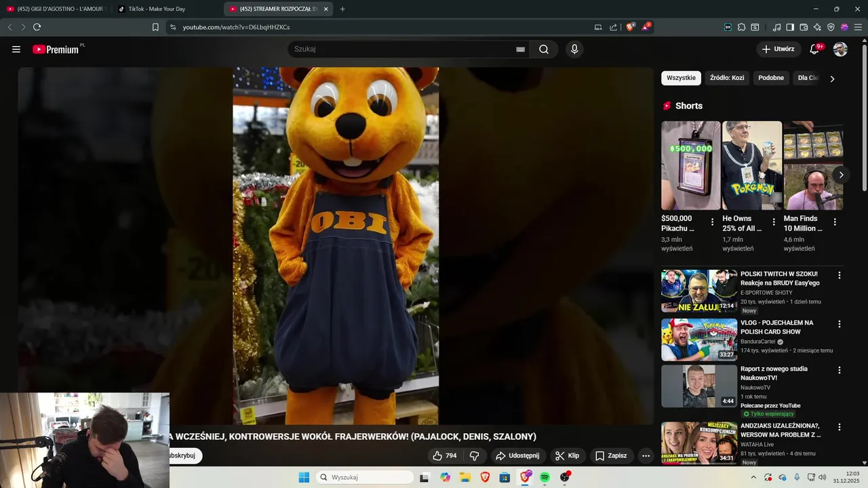Click the BanduraCartel channel name
Image resolution: width=868 pixels, height=488 pixels.
pos(758,342)
